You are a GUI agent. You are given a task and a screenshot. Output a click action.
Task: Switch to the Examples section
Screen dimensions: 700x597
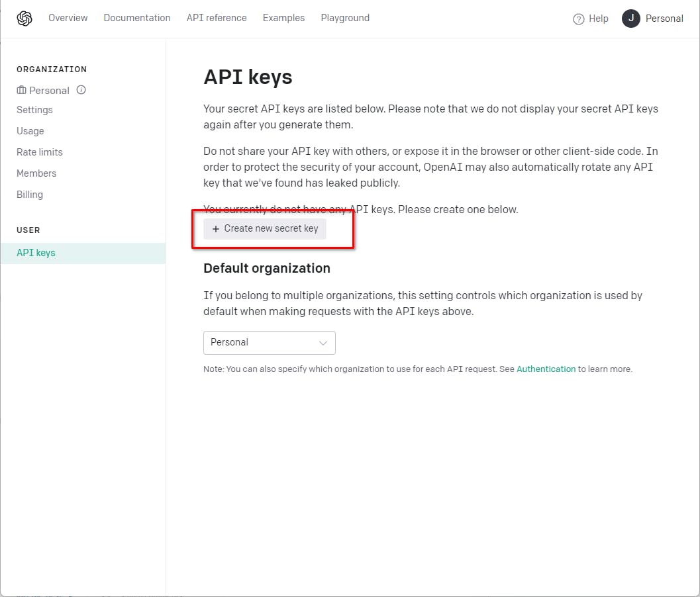[x=283, y=18]
